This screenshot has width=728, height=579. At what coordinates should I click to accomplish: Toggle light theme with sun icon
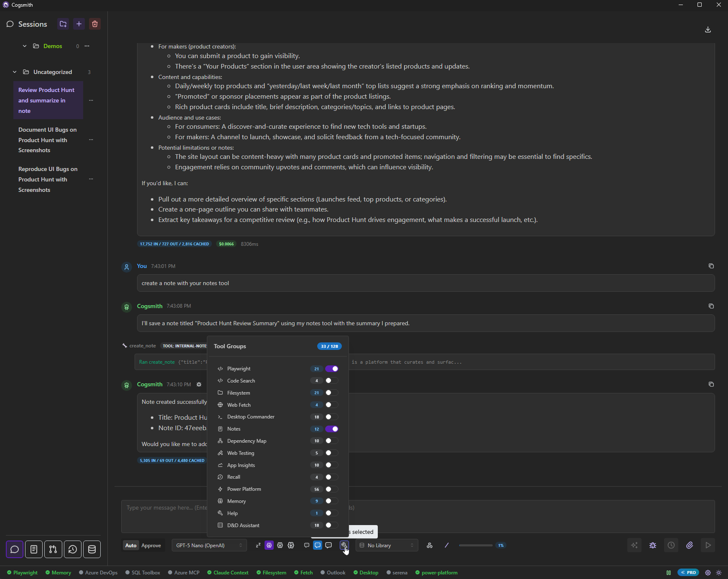pos(719,573)
